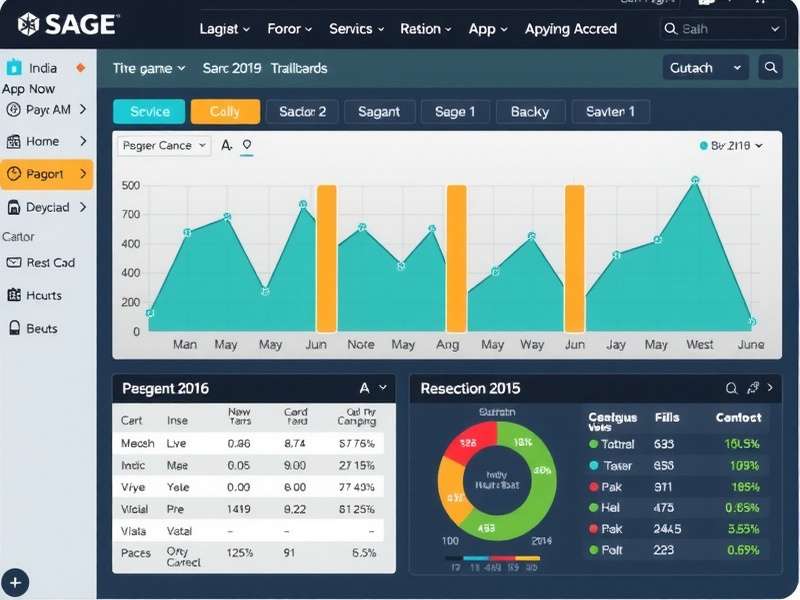Select the Service filter pill
Viewport: 800px width, 600px height.
click(x=148, y=111)
